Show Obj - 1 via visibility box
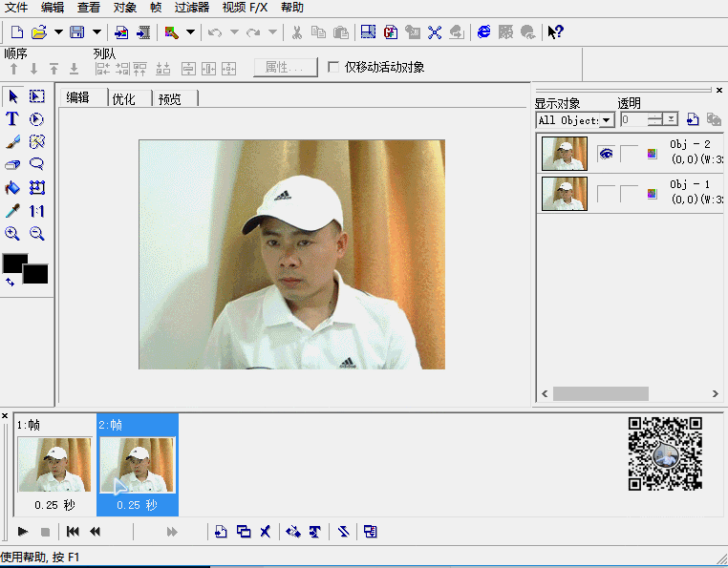728x568 pixels. pyautogui.click(x=606, y=194)
